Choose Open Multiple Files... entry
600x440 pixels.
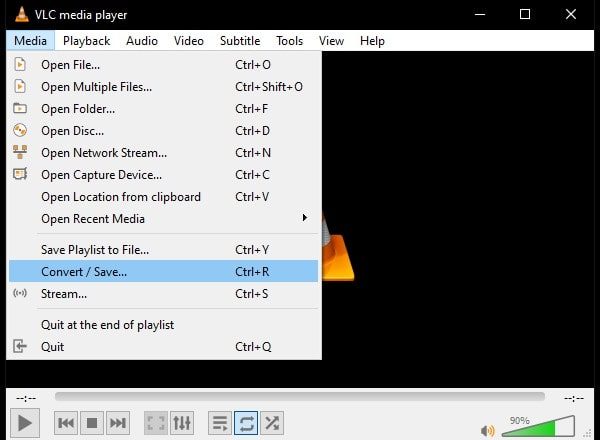coord(163,87)
